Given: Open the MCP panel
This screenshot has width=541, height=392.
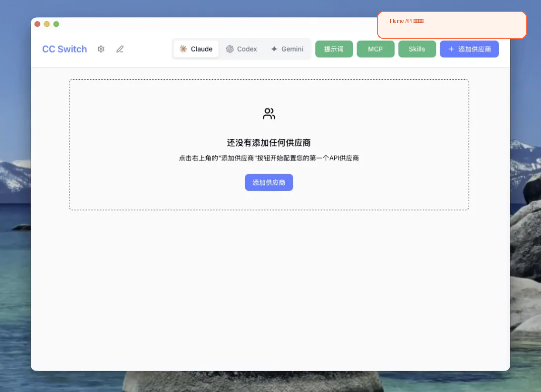Looking at the screenshot, I should (x=375, y=49).
